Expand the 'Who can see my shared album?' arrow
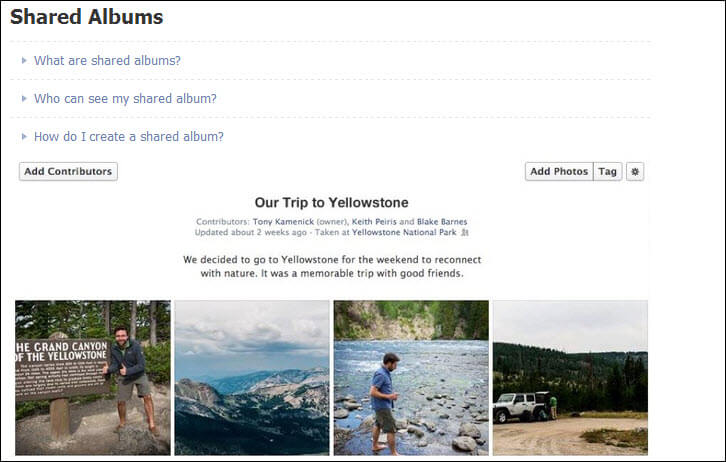 tap(24, 98)
